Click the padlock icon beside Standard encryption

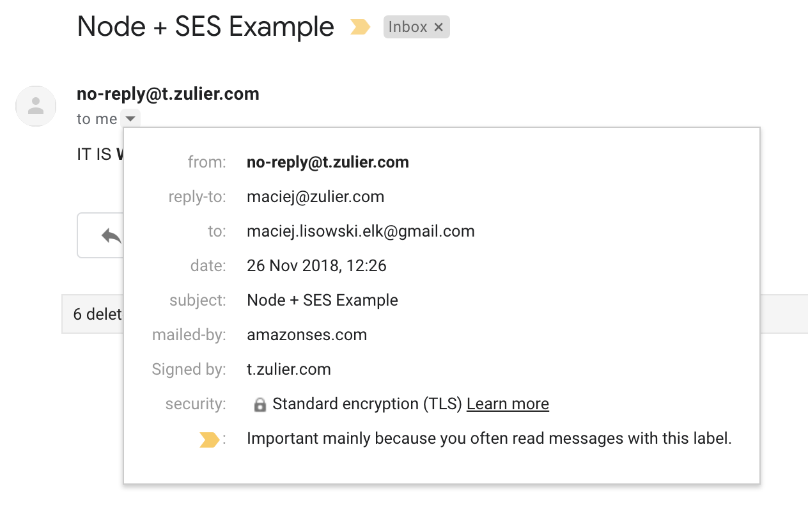(x=260, y=405)
